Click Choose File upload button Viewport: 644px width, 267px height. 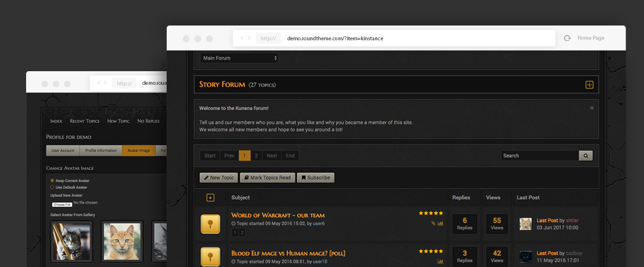[x=62, y=204]
